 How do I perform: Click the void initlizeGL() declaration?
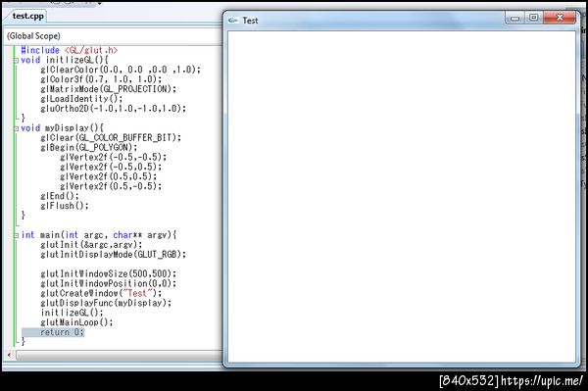[x=65, y=60]
